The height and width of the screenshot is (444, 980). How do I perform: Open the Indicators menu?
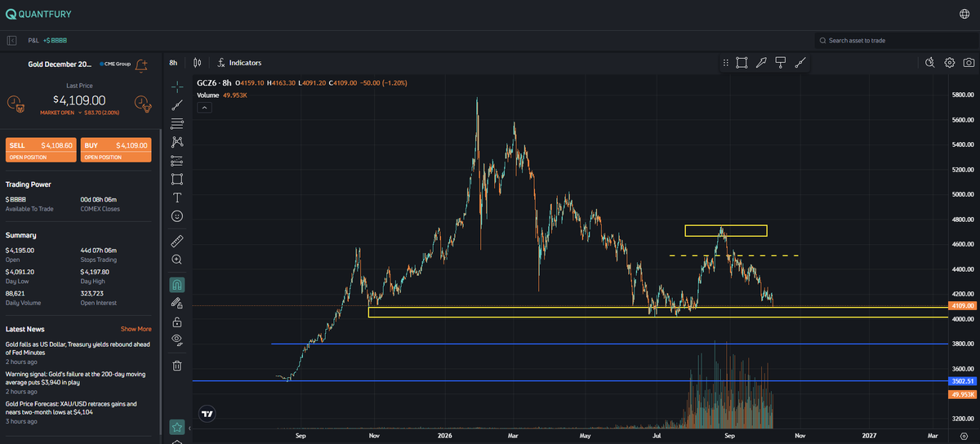point(239,62)
